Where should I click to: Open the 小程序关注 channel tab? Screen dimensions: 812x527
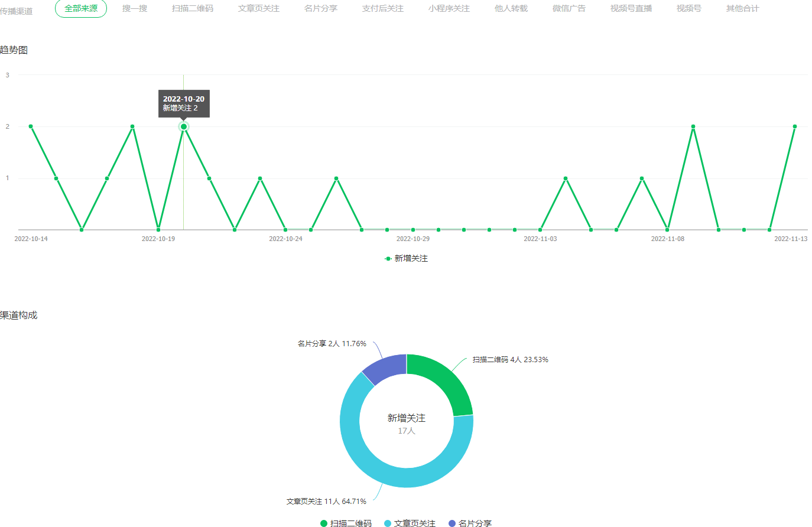click(449, 8)
